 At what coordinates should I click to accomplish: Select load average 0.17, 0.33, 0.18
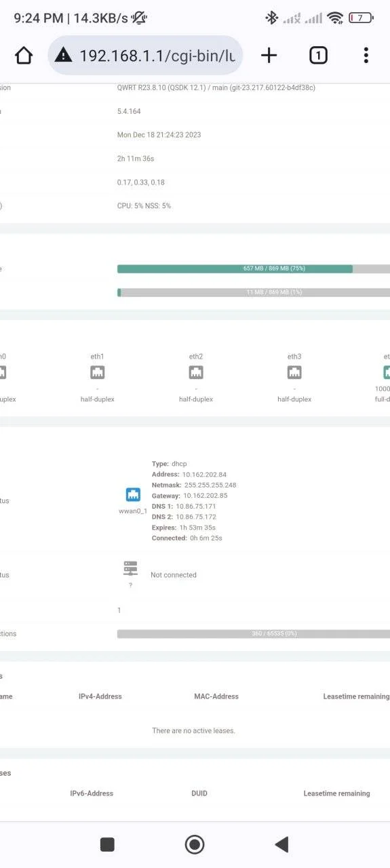[141, 182]
